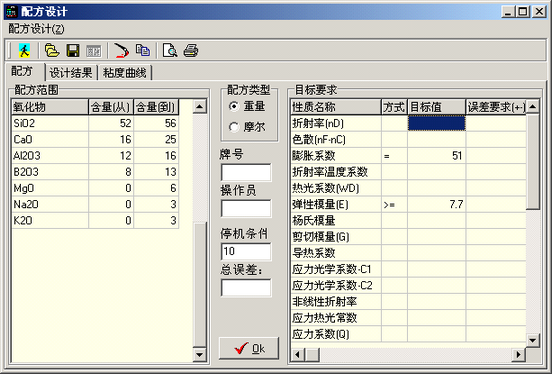The height and width of the screenshot is (374, 552).
Task: Select the SiO2 oxide cell
Action: coord(50,123)
